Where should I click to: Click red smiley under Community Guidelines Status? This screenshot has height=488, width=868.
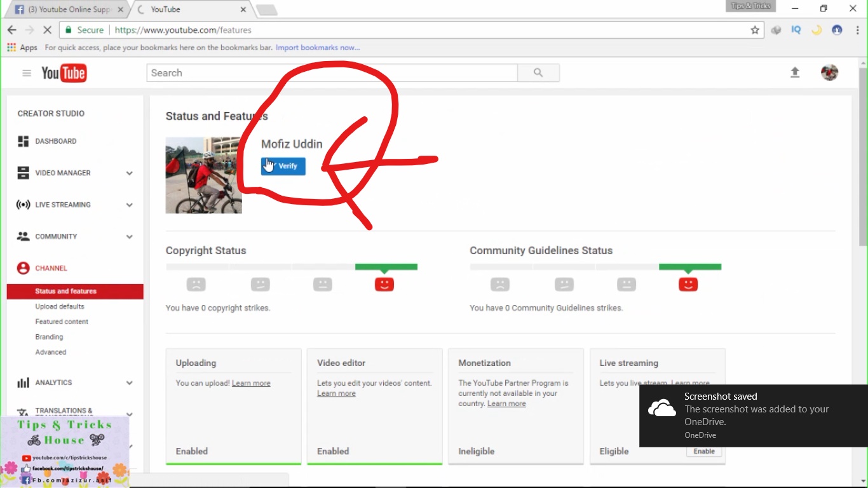pos(688,284)
